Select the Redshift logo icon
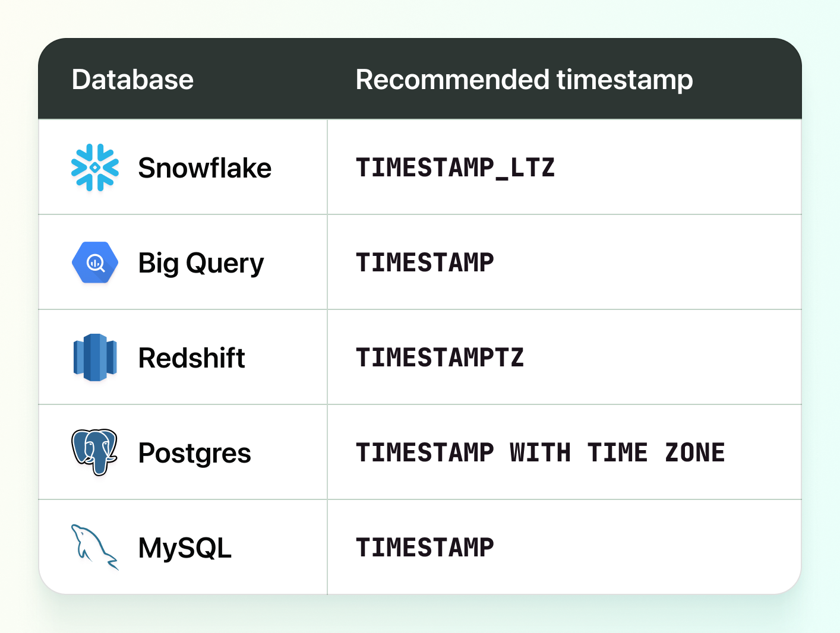The width and height of the screenshot is (840, 633). (x=95, y=357)
